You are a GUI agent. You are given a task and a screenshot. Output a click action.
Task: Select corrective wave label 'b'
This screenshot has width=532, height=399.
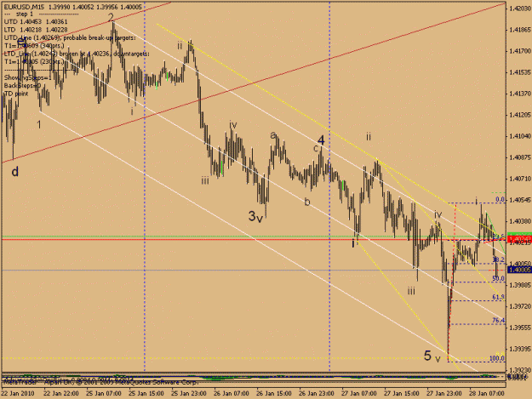coord(307,202)
